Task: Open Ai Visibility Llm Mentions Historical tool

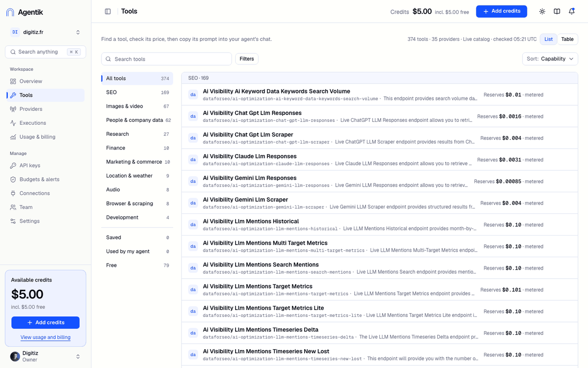Action: pos(379,225)
